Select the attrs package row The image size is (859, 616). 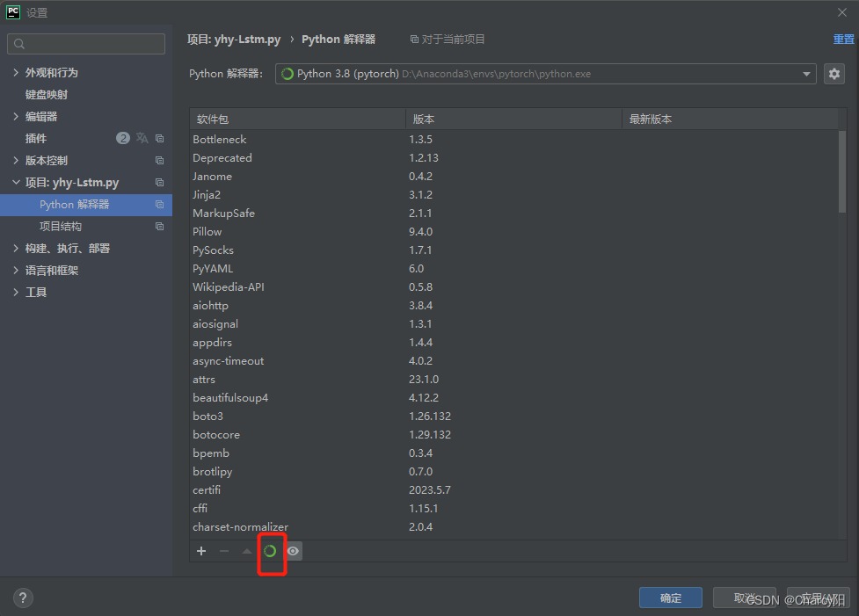513,380
